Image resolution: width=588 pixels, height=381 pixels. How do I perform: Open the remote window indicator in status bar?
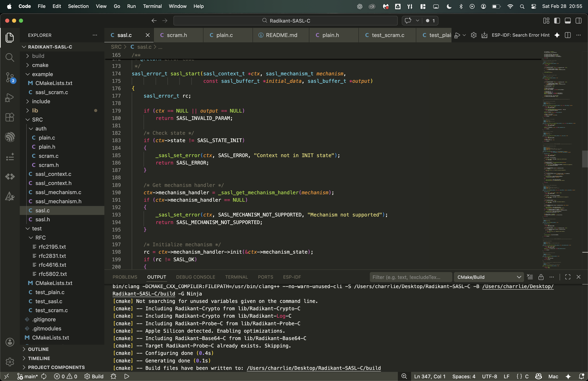click(7, 376)
